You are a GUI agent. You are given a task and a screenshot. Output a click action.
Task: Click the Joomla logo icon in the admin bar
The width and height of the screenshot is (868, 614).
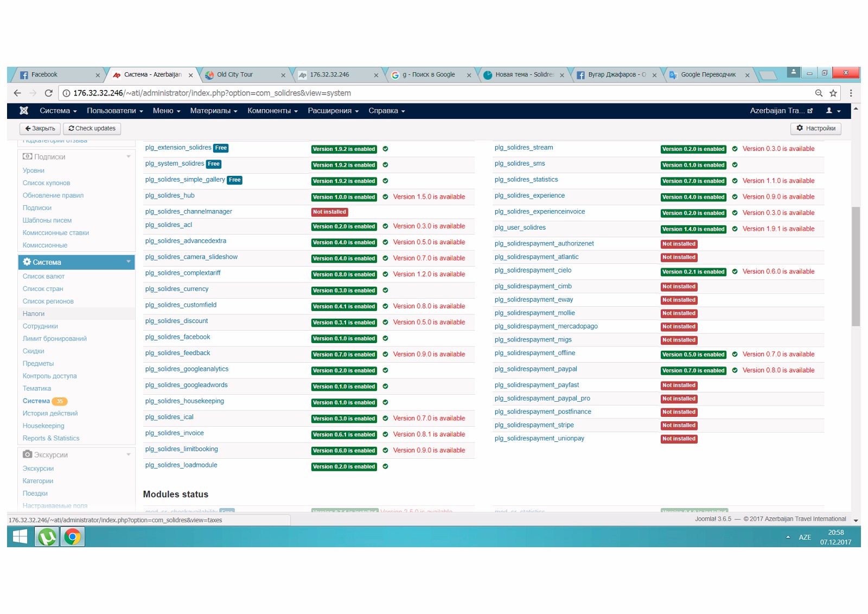pyautogui.click(x=24, y=111)
